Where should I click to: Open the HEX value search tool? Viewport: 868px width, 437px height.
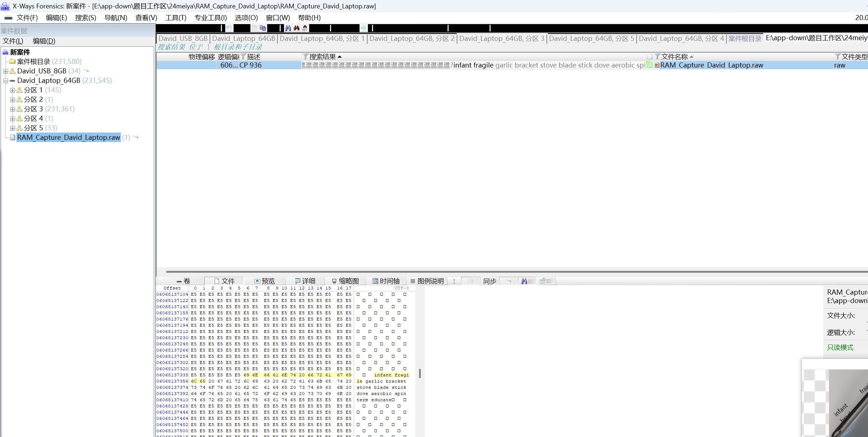(305, 28)
